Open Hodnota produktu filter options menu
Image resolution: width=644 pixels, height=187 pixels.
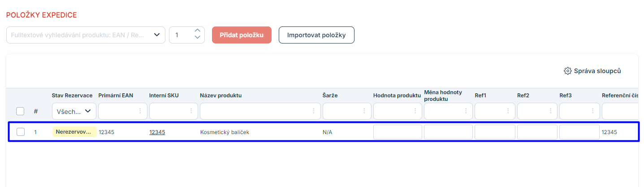(x=415, y=111)
